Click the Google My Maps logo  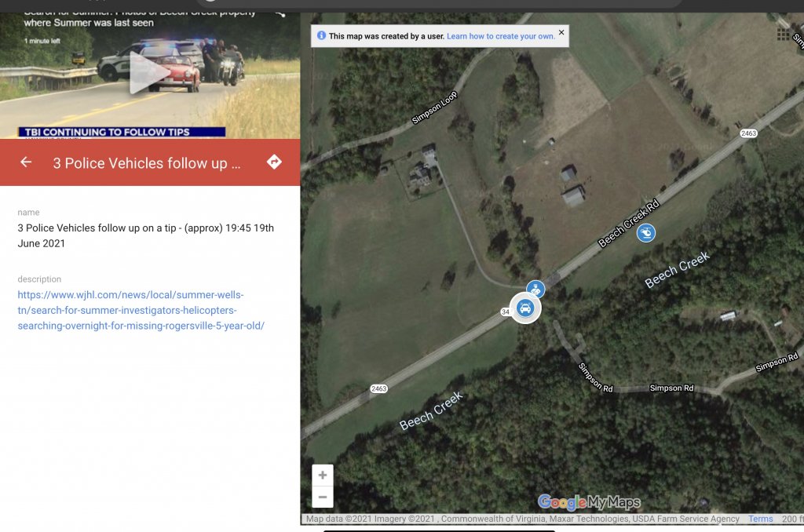(x=589, y=502)
